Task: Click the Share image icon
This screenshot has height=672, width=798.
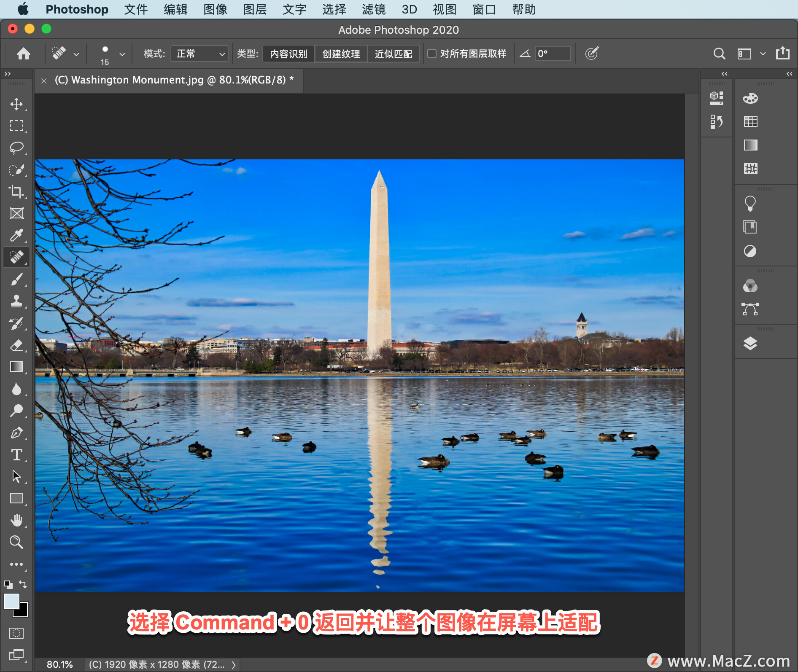Action: pos(783,53)
